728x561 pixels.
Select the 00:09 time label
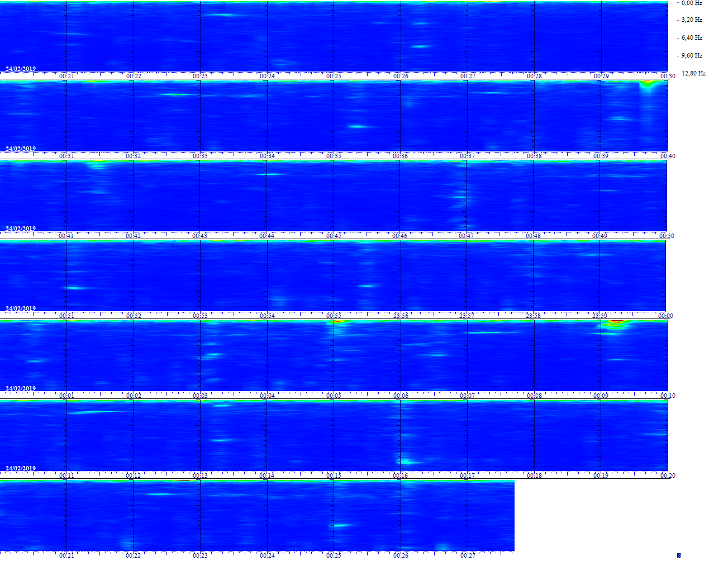pyautogui.click(x=601, y=396)
